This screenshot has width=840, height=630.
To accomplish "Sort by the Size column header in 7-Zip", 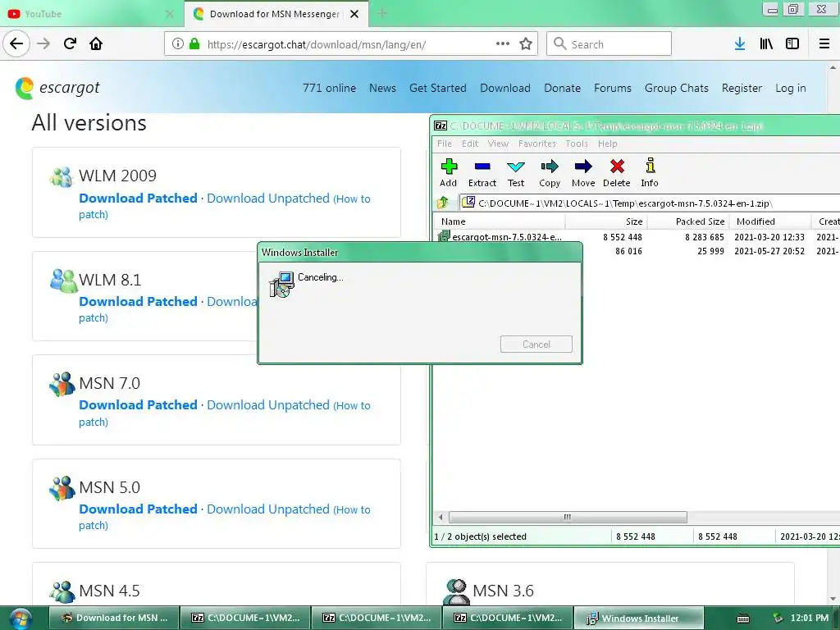I will (606, 221).
